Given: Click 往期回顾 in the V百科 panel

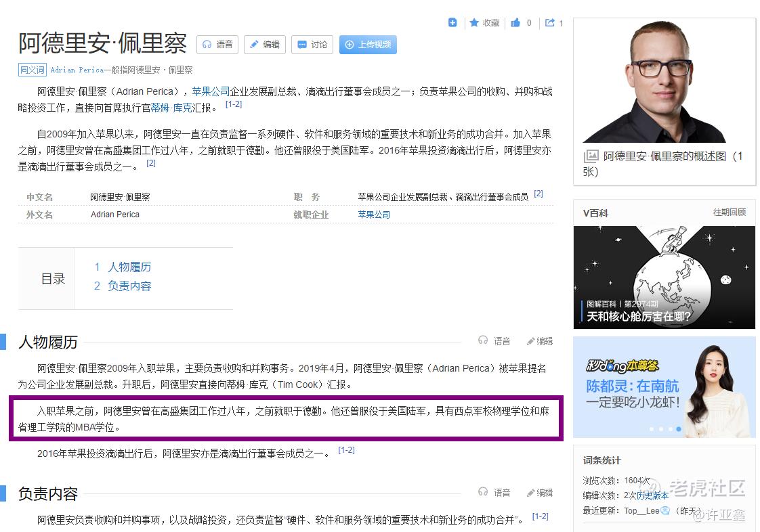Looking at the screenshot, I should (x=730, y=213).
